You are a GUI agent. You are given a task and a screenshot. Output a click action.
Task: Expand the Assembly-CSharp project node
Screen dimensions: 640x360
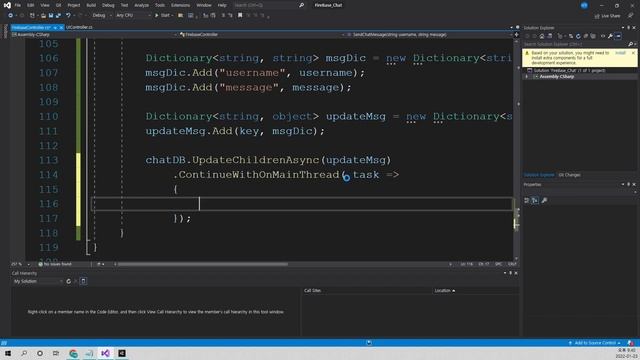click(x=527, y=77)
